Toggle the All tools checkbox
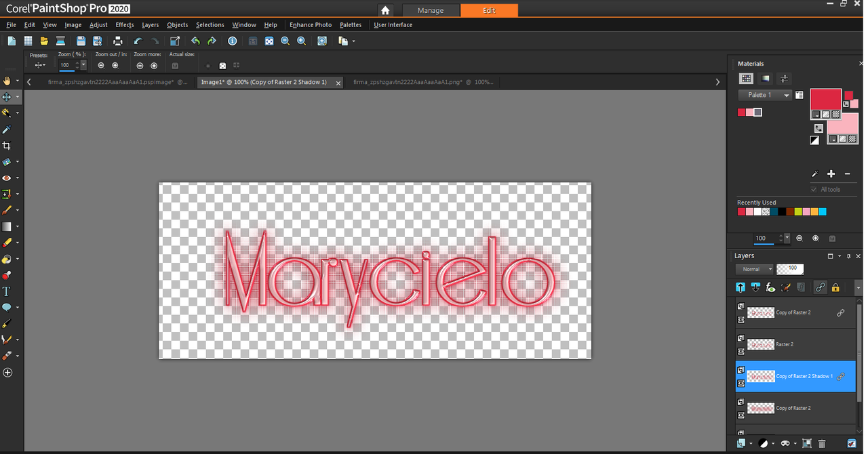 pos(814,190)
